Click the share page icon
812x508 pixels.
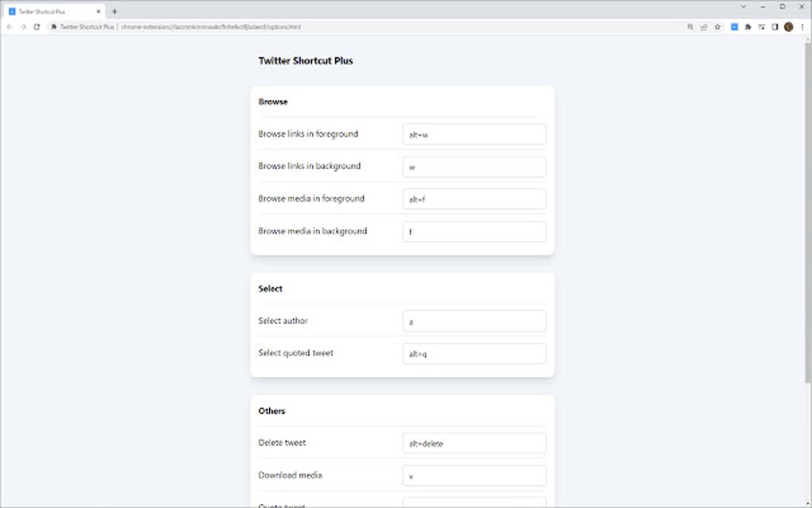[x=704, y=27]
